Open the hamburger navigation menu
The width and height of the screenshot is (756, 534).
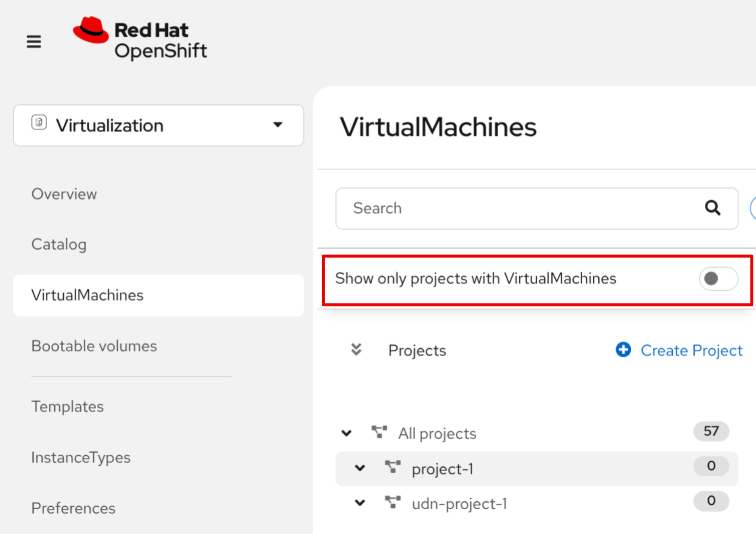pos(34,42)
